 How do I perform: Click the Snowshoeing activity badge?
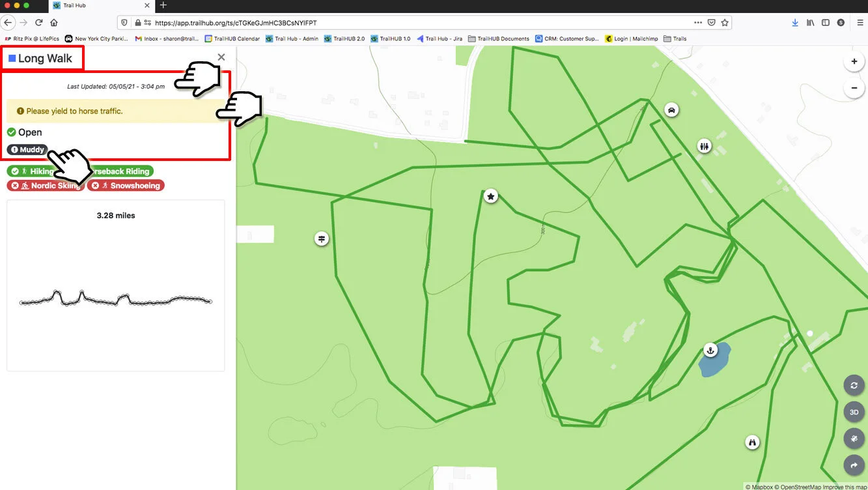click(x=126, y=186)
